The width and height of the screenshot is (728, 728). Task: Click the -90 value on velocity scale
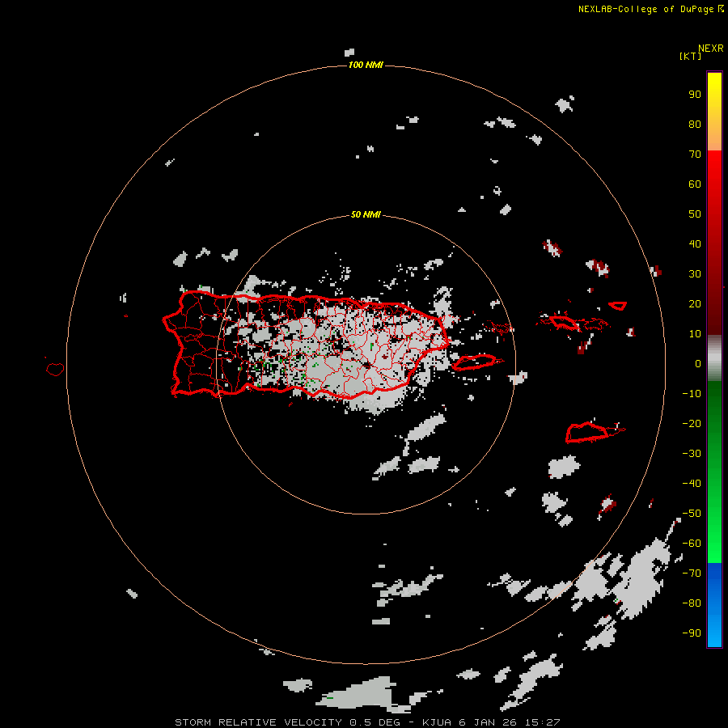[x=692, y=633]
